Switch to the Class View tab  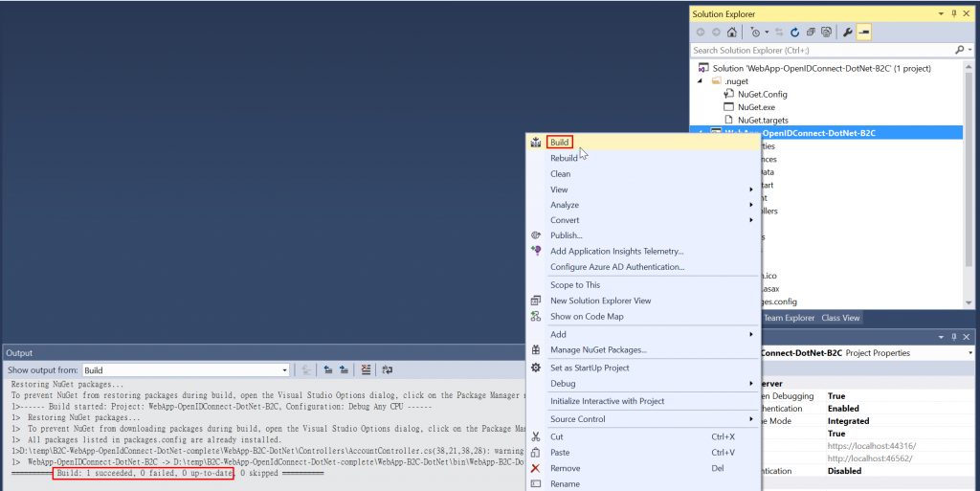(x=840, y=318)
